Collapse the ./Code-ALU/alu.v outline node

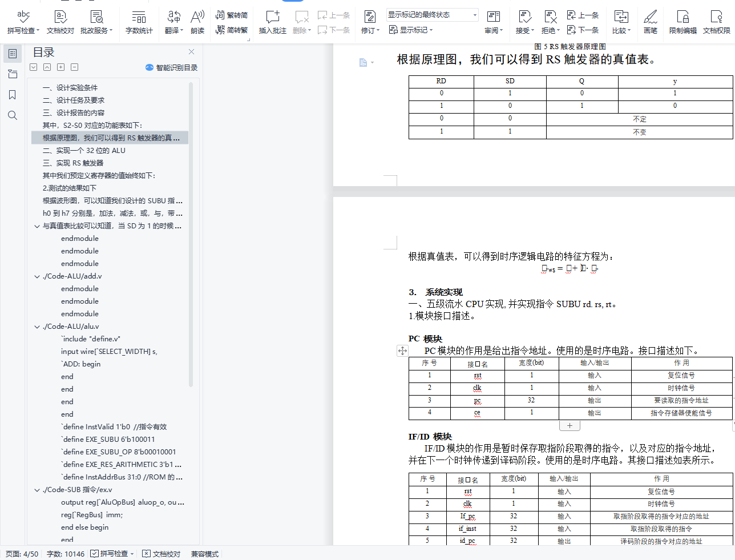click(37, 327)
